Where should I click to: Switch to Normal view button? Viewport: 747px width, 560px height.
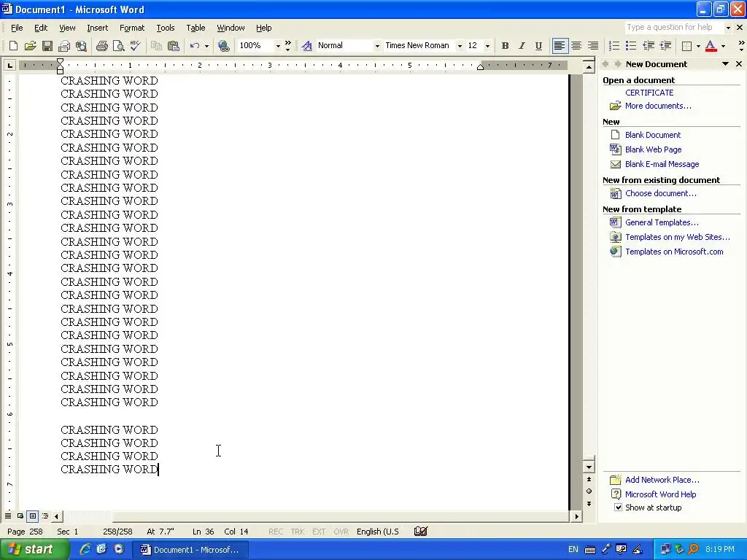tap(8, 516)
